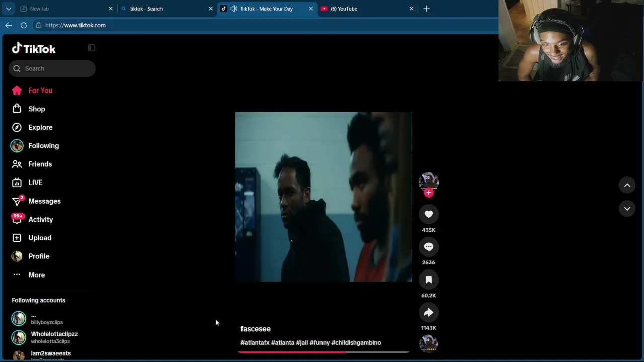Close the New tab browser tab
This screenshot has width=644, height=362.
tap(111, 9)
